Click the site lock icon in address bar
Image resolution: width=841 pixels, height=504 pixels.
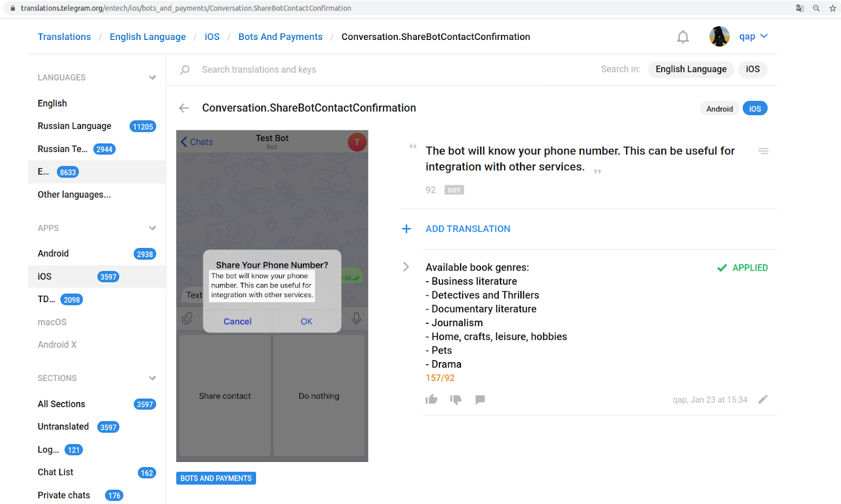point(13,8)
